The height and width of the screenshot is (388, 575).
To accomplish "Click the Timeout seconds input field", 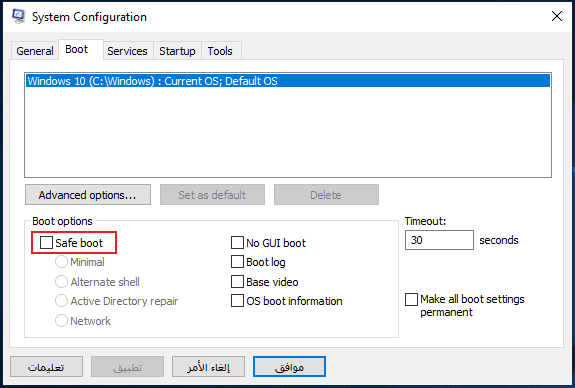I will [x=439, y=240].
